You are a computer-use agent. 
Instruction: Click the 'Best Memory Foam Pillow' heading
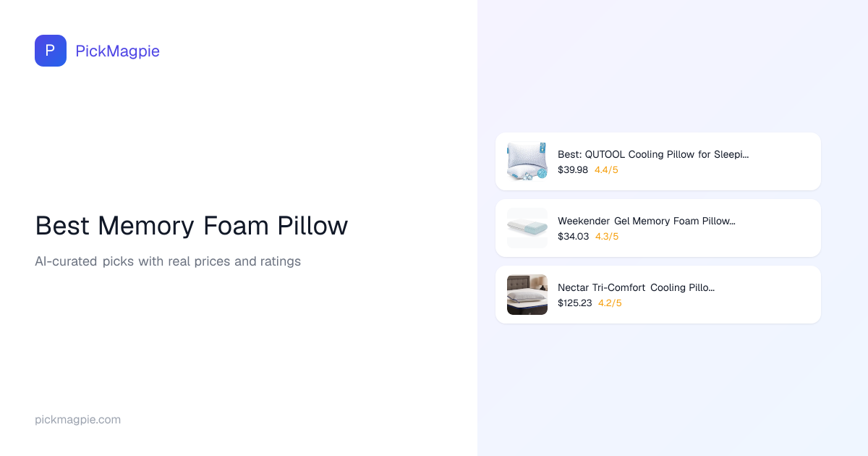[192, 226]
